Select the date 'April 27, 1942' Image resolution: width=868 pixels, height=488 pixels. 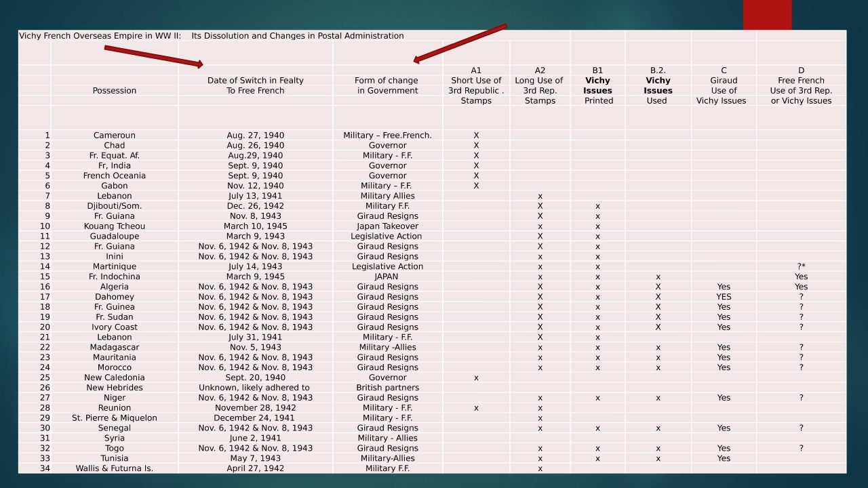256,469
